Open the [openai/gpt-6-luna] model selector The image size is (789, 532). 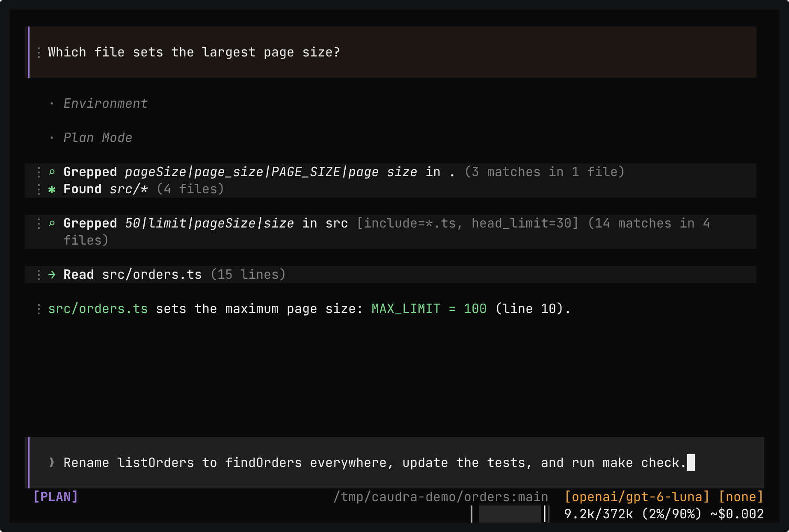coord(637,497)
